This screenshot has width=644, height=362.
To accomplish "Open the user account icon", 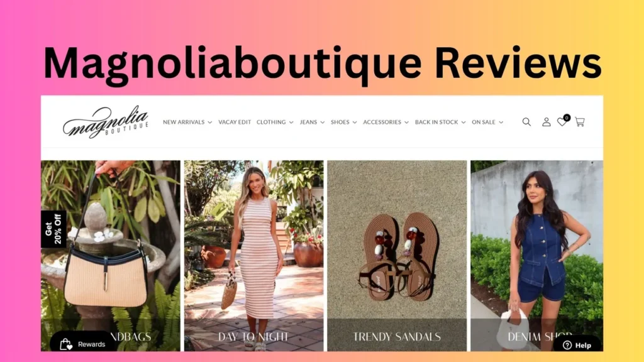I will coord(547,122).
